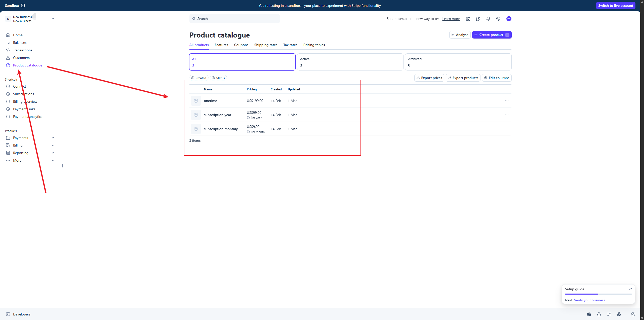Open the help question mark icon

(478, 19)
